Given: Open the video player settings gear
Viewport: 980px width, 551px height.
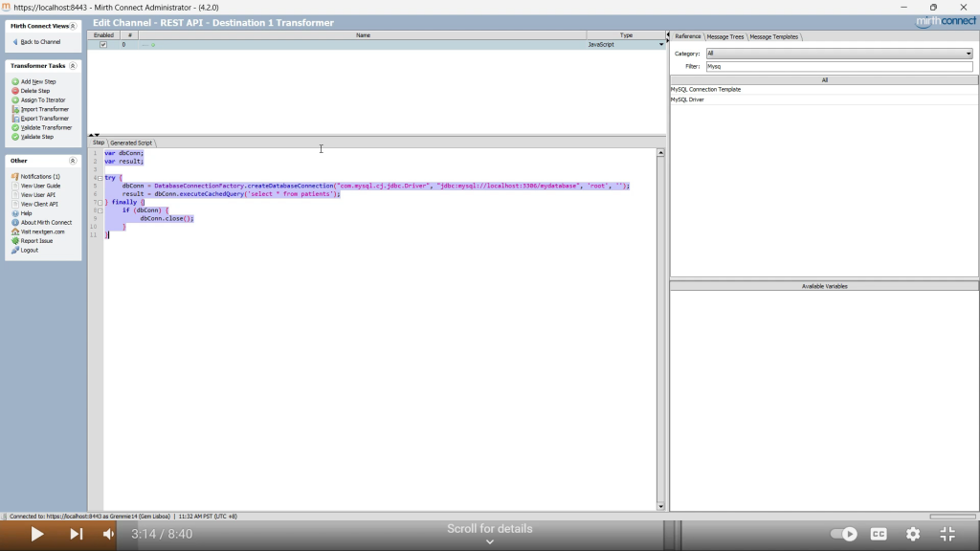Looking at the screenshot, I should (913, 534).
